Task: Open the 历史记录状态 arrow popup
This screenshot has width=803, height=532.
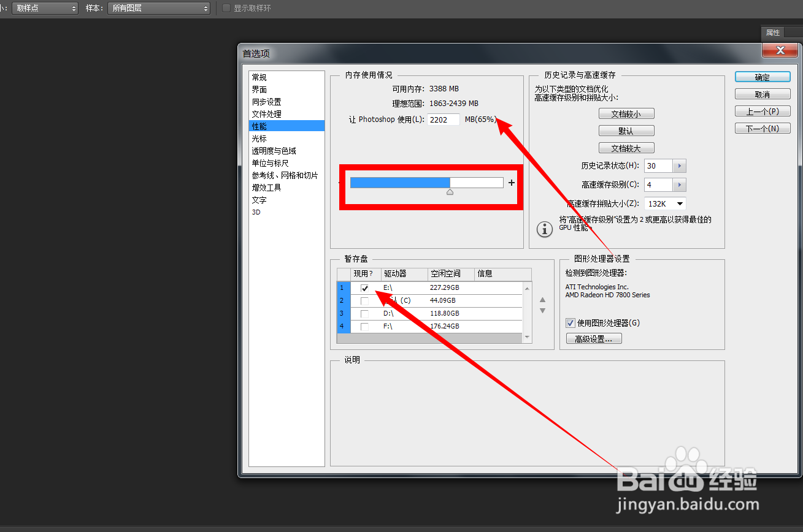Action: tap(679, 166)
